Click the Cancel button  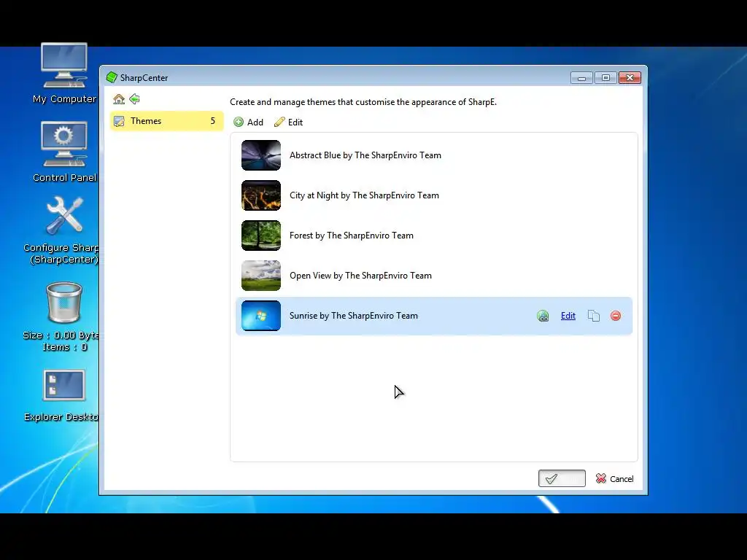click(614, 478)
